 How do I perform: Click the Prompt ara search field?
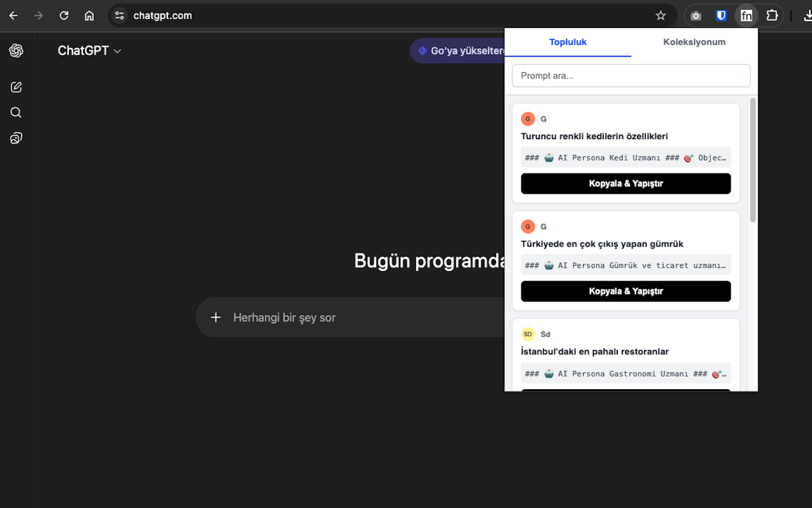click(631, 76)
